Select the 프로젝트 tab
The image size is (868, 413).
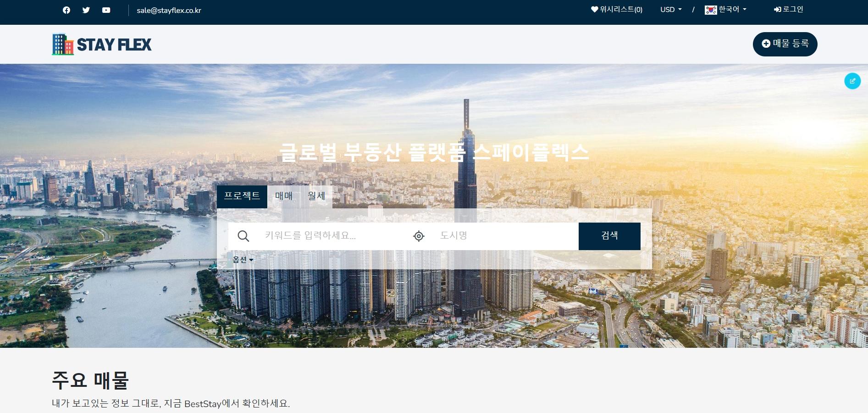(243, 196)
